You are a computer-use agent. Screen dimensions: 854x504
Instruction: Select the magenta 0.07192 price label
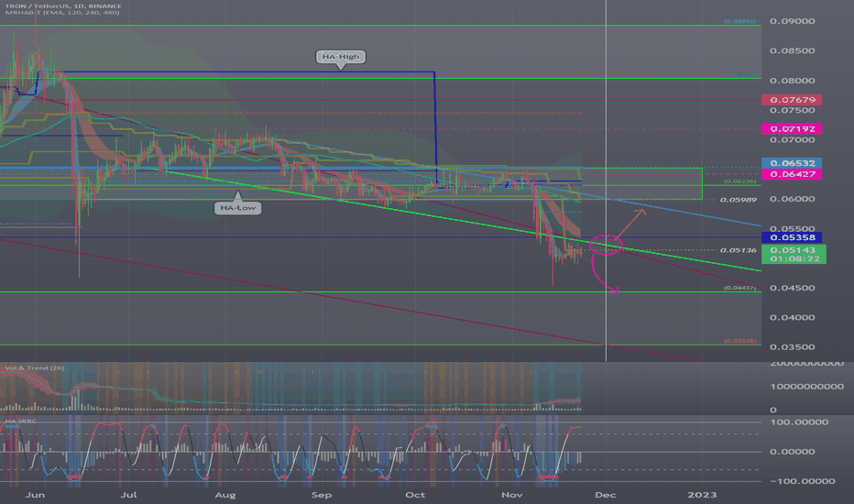(792, 129)
